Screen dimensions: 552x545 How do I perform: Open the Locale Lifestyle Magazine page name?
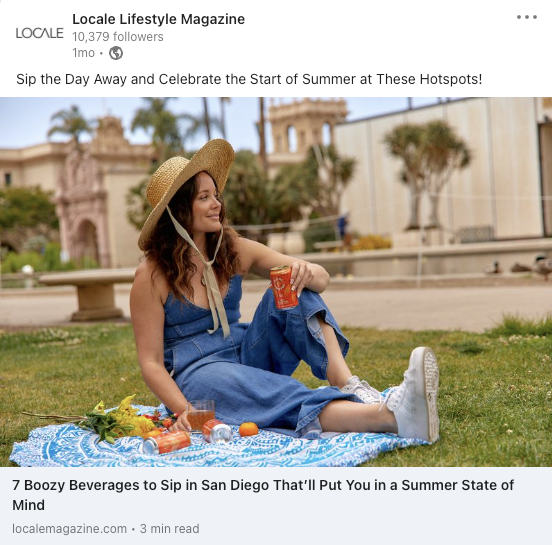click(x=158, y=19)
